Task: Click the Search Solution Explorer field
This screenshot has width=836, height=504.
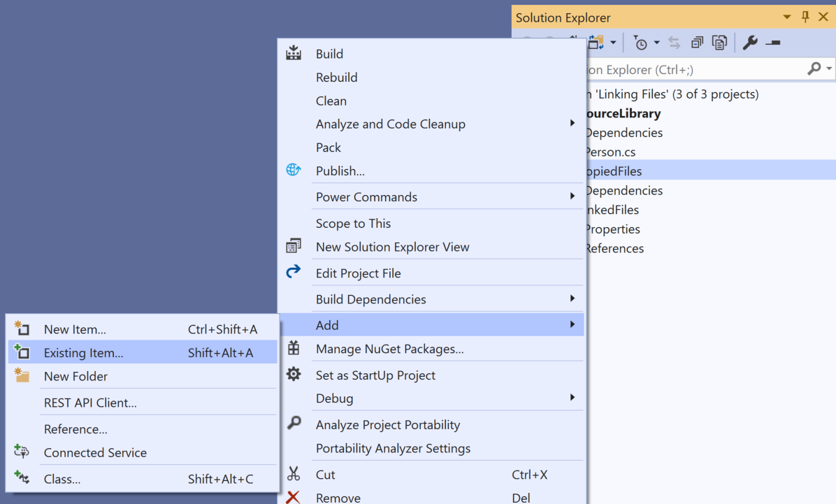Action: [x=692, y=69]
